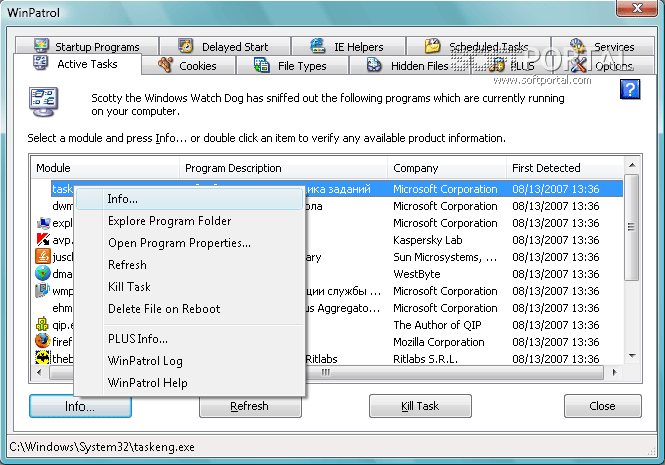The width and height of the screenshot is (665, 465).
Task: Click the Delayed Start clock icon
Action: 186,46
